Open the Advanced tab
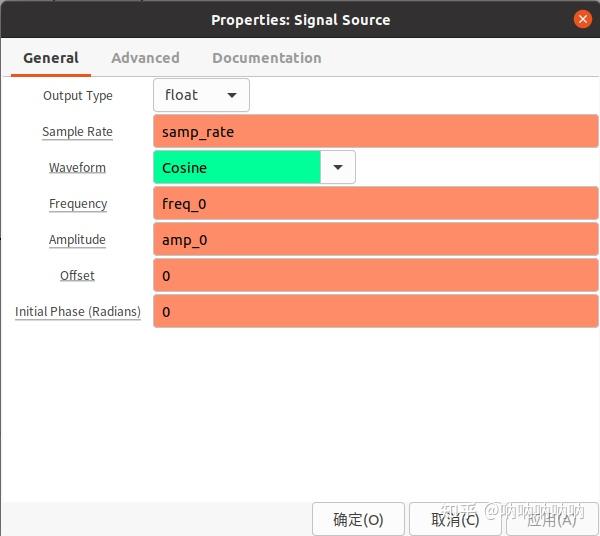The height and width of the screenshot is (536, 600). pyautogui.click(x=145, y=58)
